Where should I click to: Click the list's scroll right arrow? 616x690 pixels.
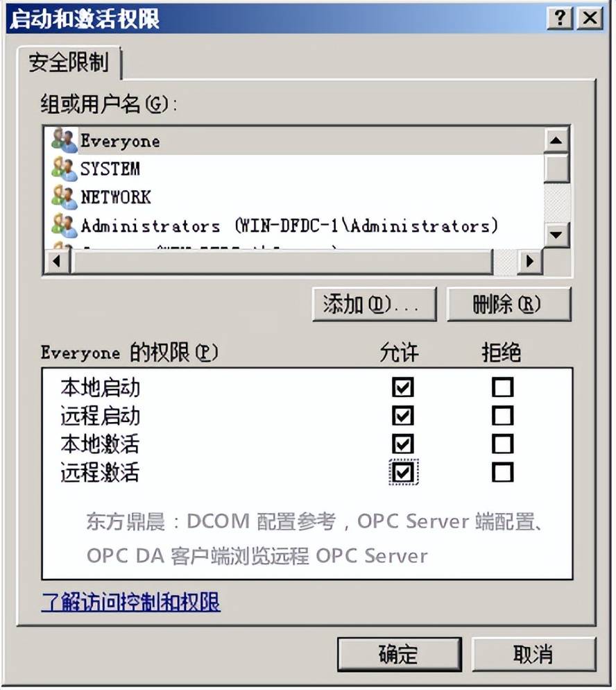(530, 262)
